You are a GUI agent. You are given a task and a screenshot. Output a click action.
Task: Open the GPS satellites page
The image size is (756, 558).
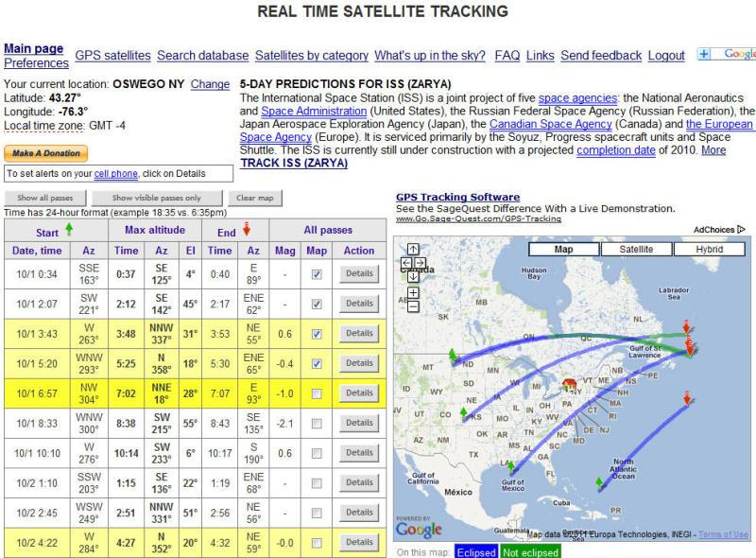pyautogui.click(x=112, y=56)
